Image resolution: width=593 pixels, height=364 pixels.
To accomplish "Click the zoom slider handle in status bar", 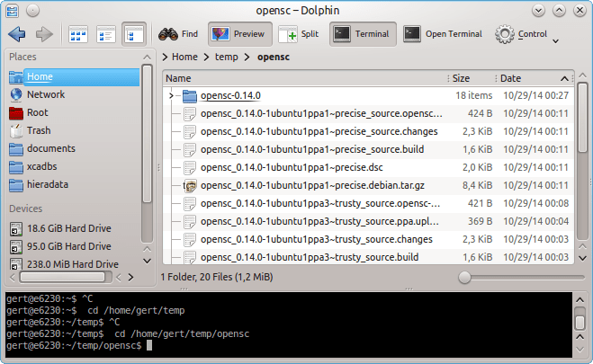I will point(464,278).
